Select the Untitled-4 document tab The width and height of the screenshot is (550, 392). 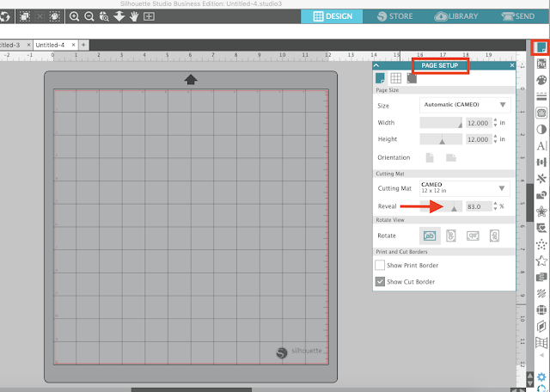(x=50, y=45)
